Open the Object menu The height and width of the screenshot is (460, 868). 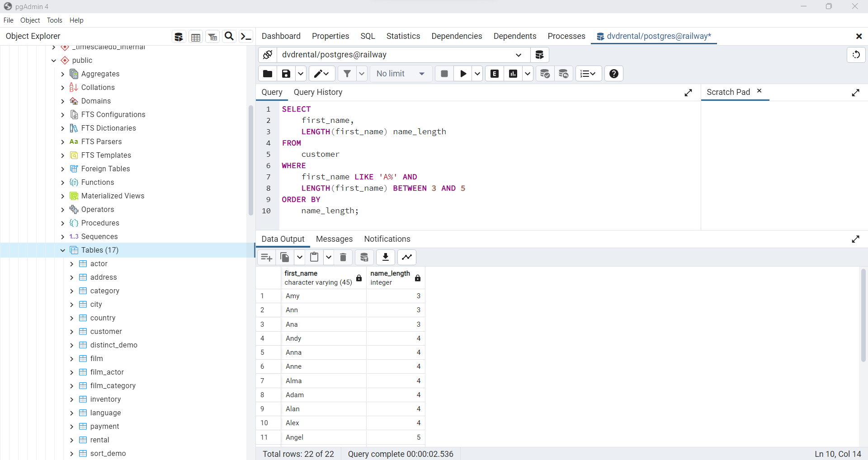coord(30,20)
